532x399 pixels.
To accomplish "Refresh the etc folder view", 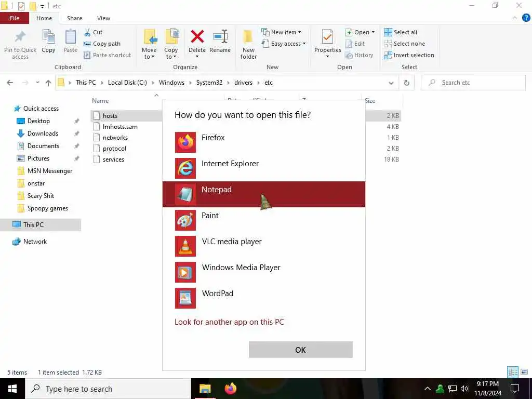I will (406, 83).
